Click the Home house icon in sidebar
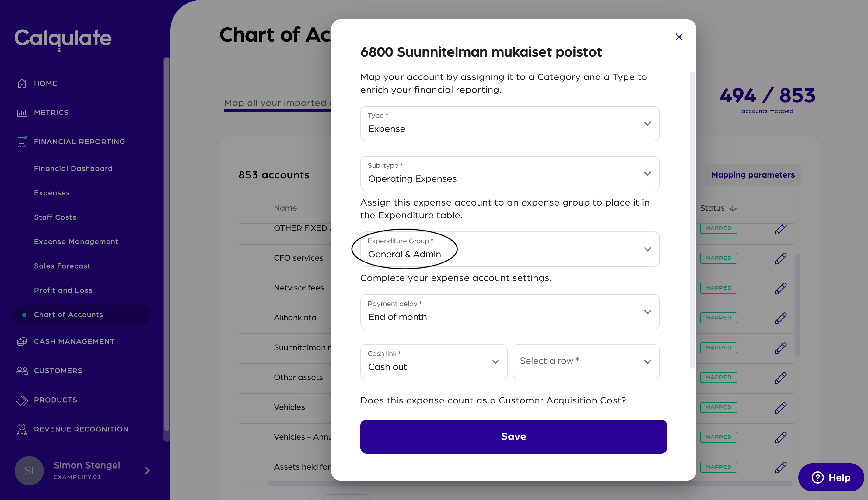 click(22, 83)
